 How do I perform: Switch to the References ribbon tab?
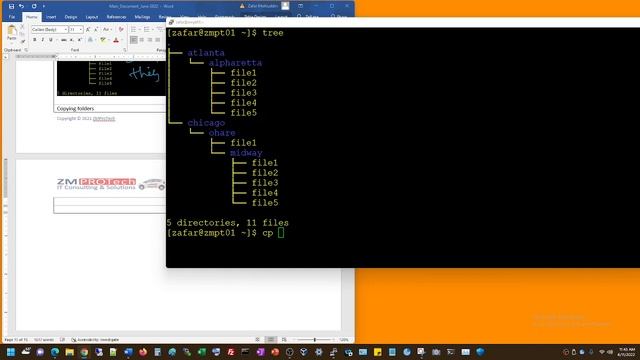(116, 17)
